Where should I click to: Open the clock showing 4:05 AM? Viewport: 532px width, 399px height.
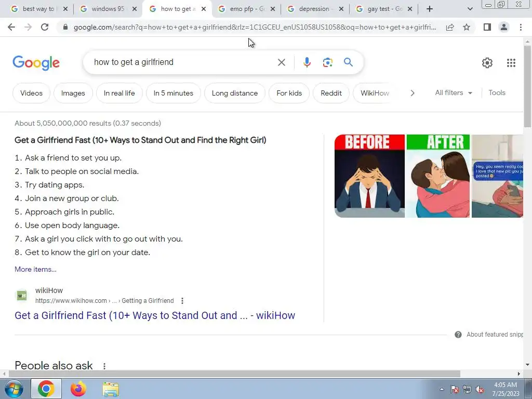(506, 389)
